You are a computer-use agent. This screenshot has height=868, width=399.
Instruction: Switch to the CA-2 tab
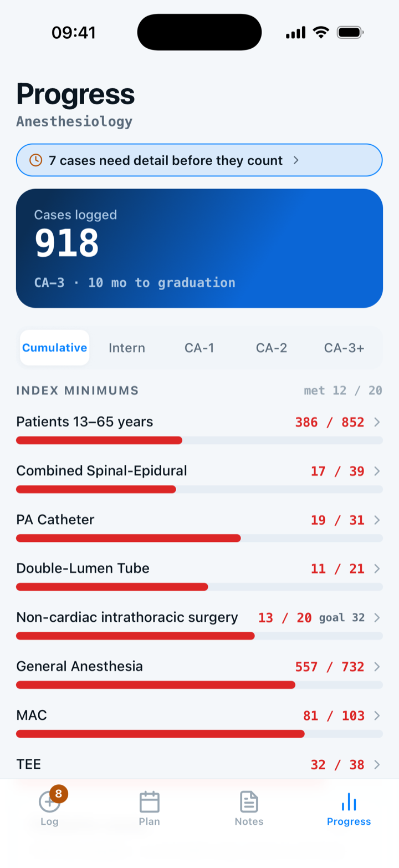pyautogui.click(x=272, y=348)
